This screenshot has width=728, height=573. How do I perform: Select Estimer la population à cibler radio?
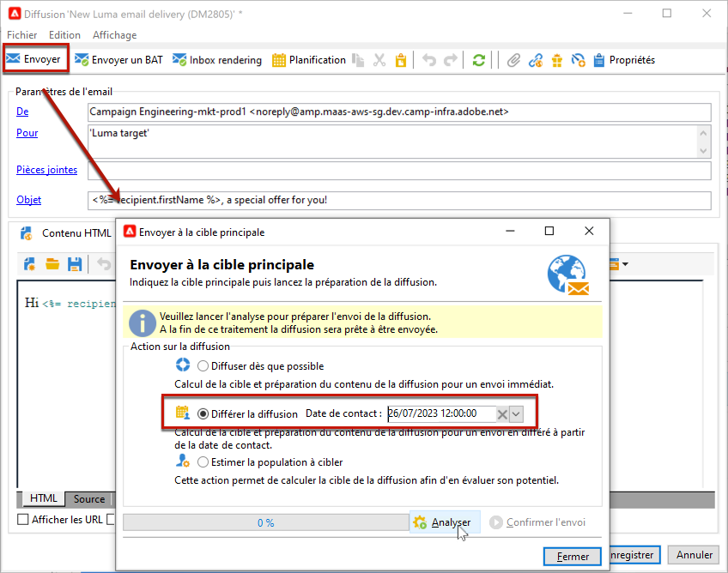[203, 462]
